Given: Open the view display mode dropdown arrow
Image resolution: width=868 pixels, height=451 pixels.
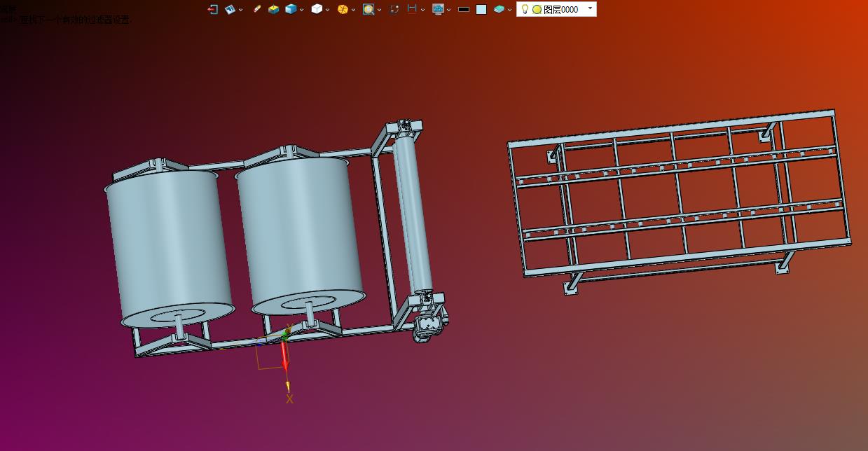Looking at the screenshot, I should [x=240, y=10].
